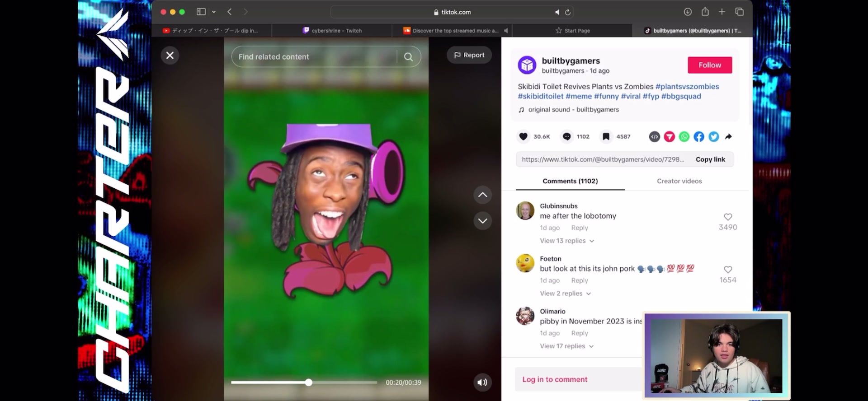868x401 pixels.
Task: Like Glubinsnubs' comment
Action: coord(728,217)
